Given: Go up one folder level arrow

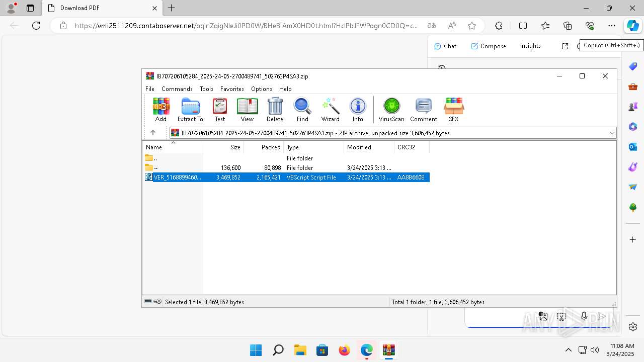Looking at the screenshot, I should pos(153,133).
